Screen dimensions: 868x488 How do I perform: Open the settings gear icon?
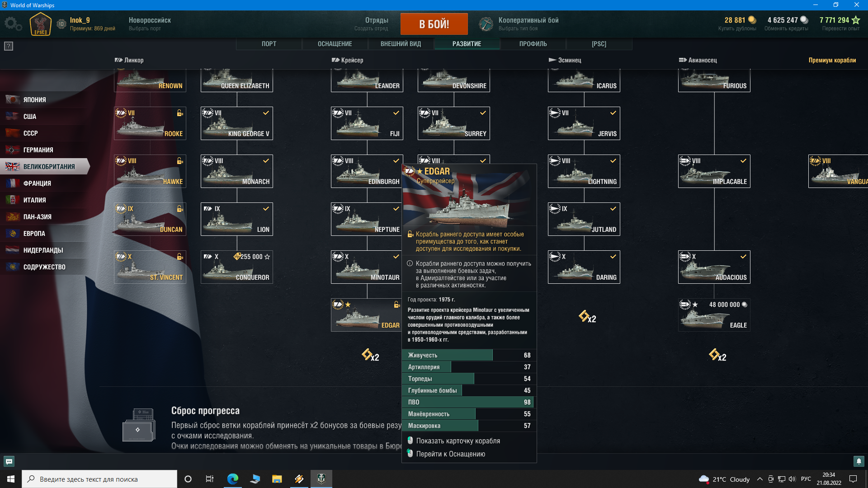point(12,24)
